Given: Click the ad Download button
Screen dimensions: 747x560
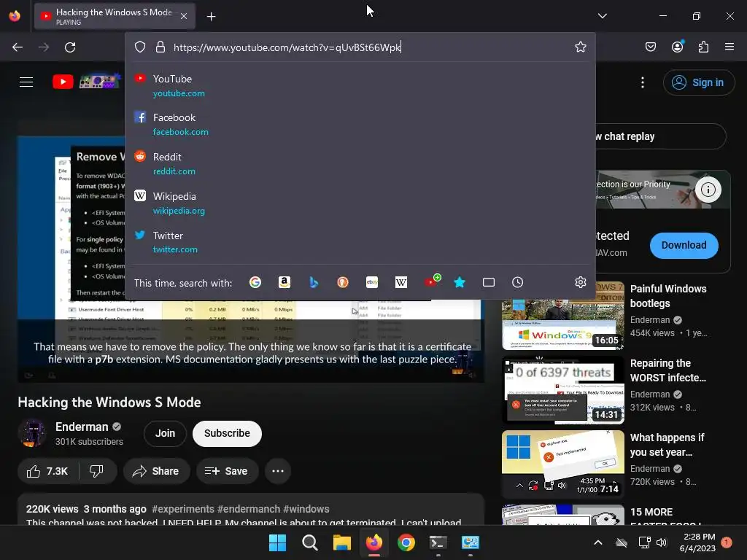Looking at the screenshot, I should click(x=684, y=245).
